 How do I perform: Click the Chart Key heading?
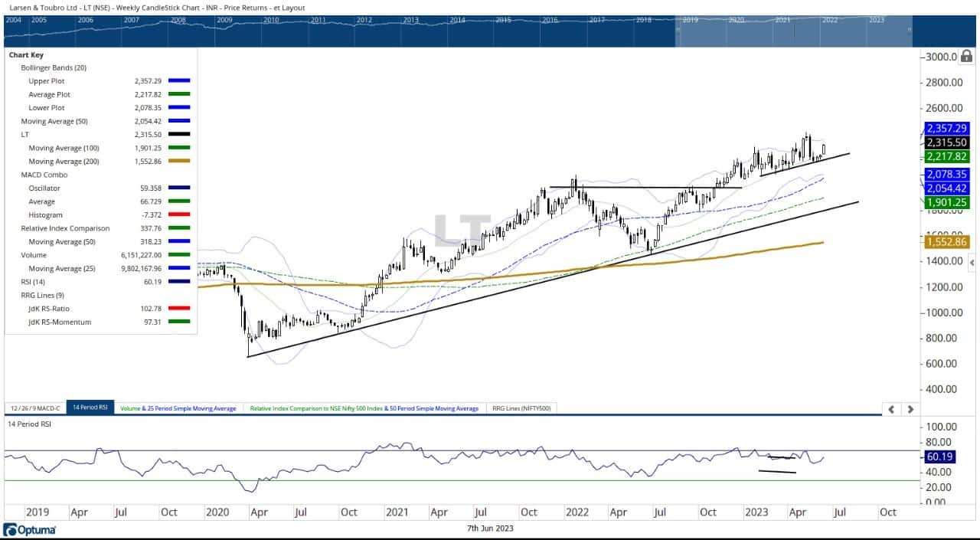pos(26,55)
